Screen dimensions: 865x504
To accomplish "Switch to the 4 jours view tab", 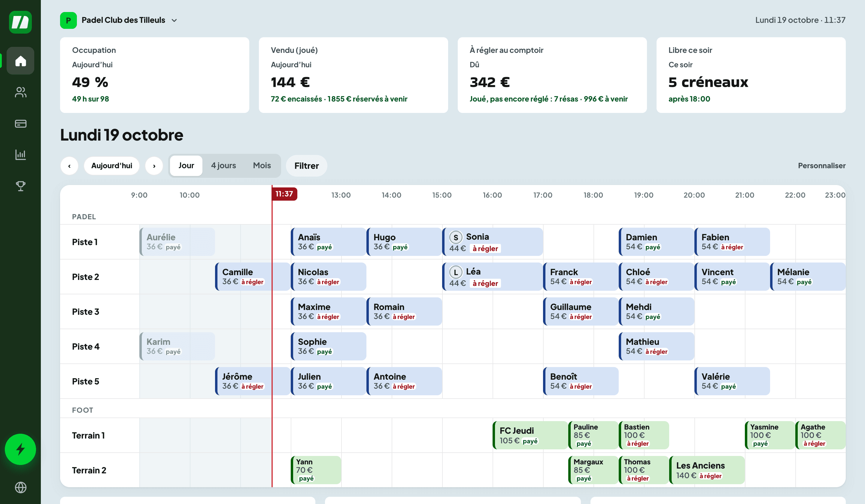I will point(223,165).
